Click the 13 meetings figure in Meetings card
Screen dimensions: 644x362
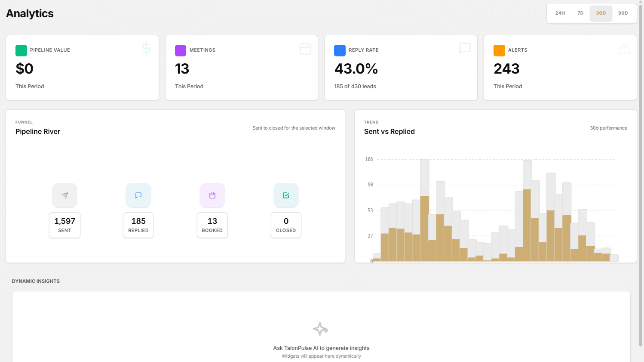[x=182, y=69]
